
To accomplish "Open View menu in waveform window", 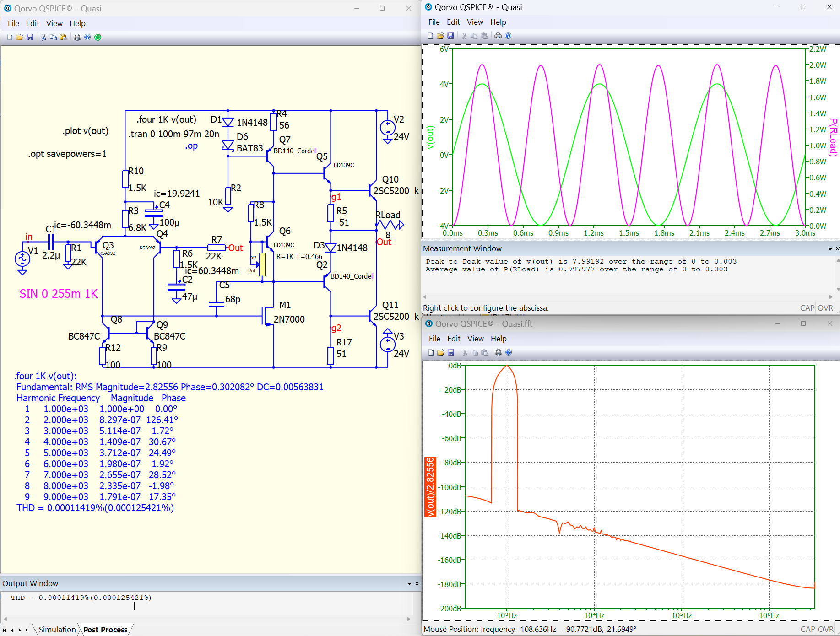I will click(475, 22).
